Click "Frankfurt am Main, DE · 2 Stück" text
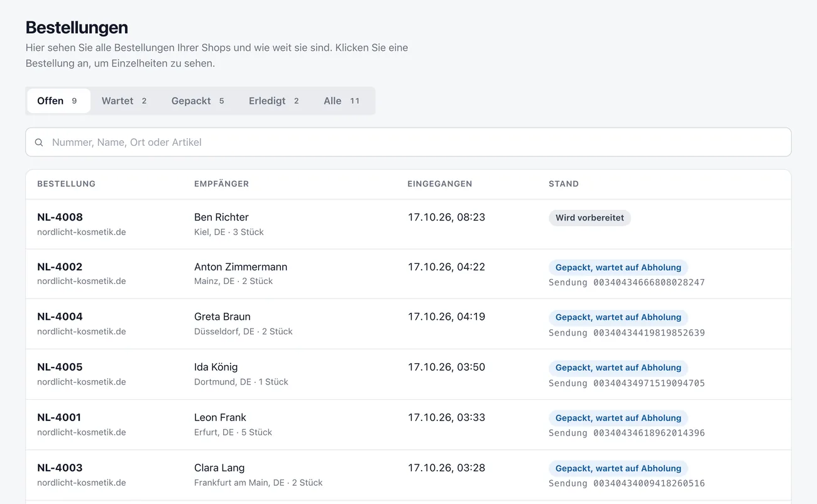This screenshot has width=817, height=504. (258, 483)
